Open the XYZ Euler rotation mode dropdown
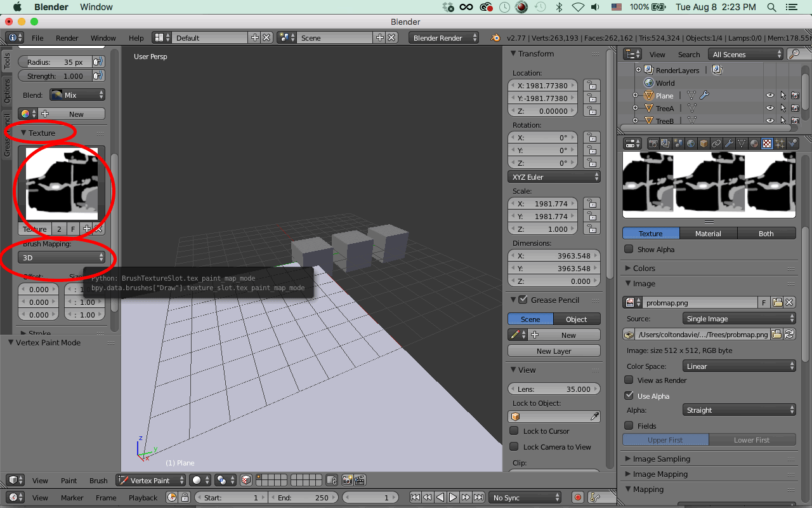 (x=554, y=177)
